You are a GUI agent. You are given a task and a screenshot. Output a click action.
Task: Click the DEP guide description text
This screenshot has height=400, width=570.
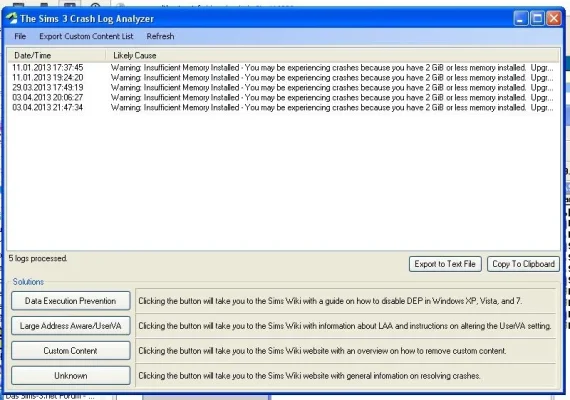(330, 301)
